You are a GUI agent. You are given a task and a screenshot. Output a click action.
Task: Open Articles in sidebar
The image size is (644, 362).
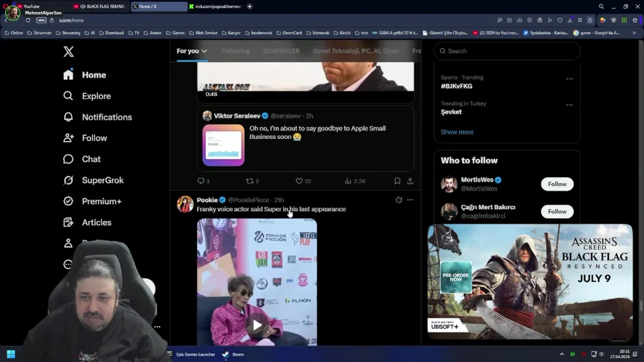[x=87, y=223]
